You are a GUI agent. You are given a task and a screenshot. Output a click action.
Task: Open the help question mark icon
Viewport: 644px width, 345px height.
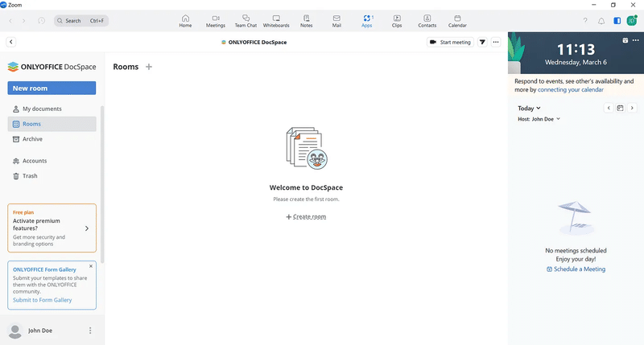[x=585, y=21]
